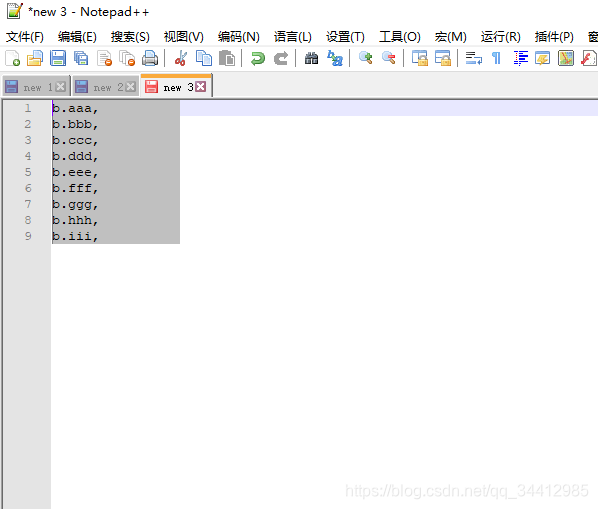This screenshot has height=509, width=598.
Task: Switch to the new 1 tab
Action: (x=36, y=87)
